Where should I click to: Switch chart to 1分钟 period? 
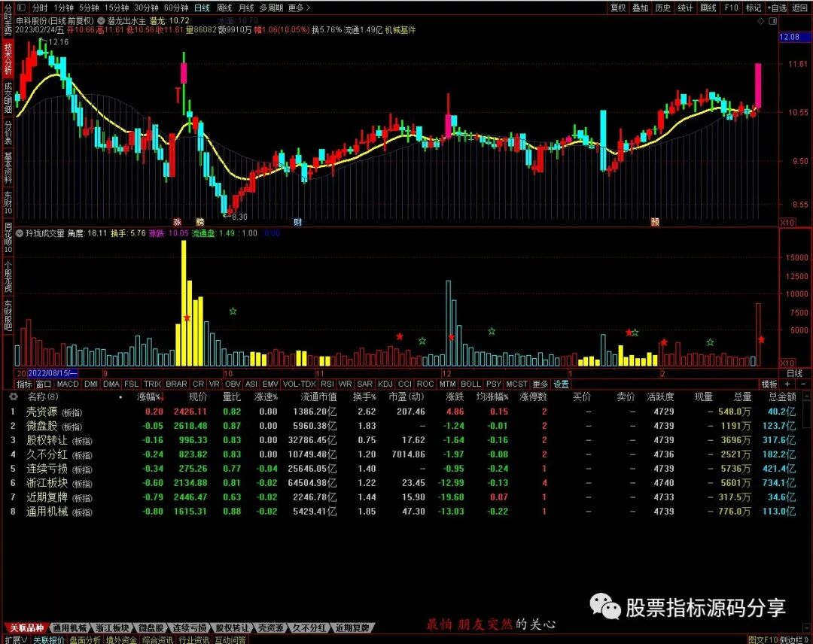tap(62, 8)
